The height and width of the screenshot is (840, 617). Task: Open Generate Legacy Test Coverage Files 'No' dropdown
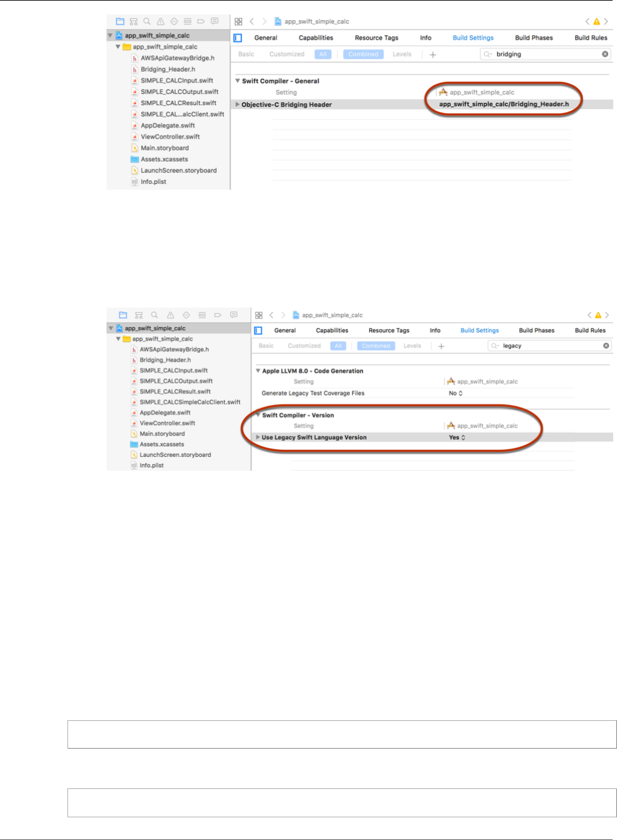coord(456,393)
